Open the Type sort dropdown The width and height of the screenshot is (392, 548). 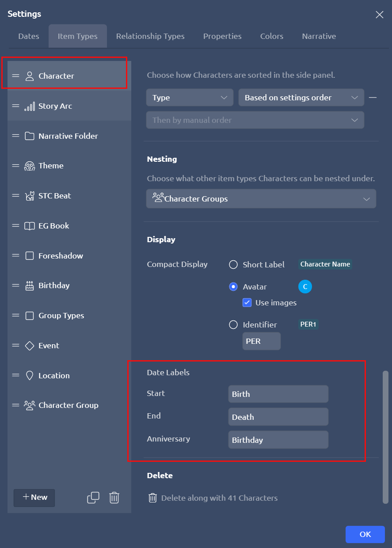click(190, 98)
